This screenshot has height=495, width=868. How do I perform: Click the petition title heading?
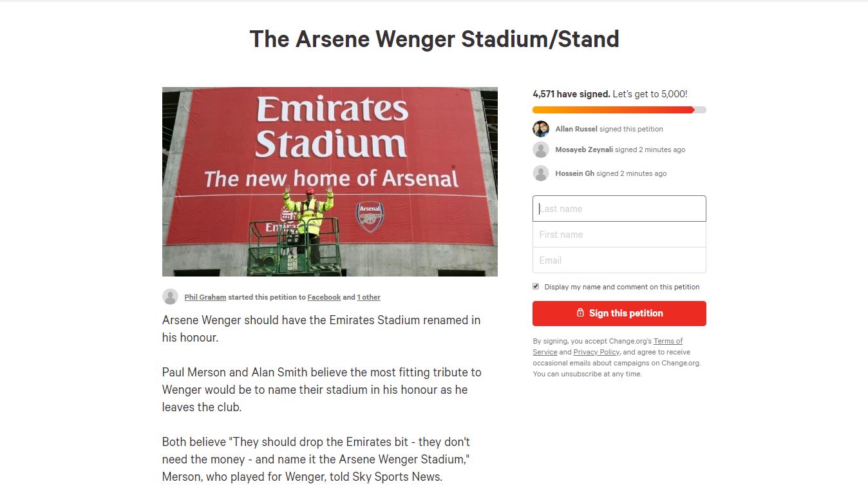pos(434,39)
